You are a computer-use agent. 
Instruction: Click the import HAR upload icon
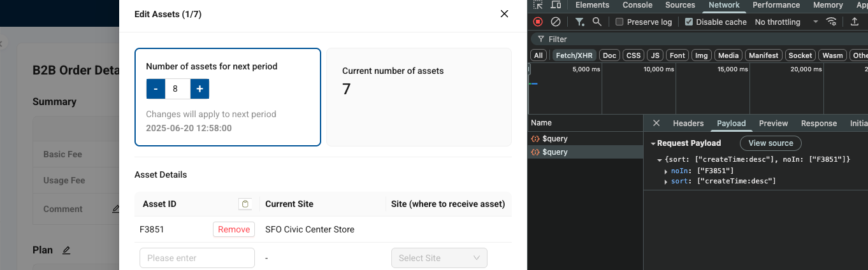click(855, 22)
